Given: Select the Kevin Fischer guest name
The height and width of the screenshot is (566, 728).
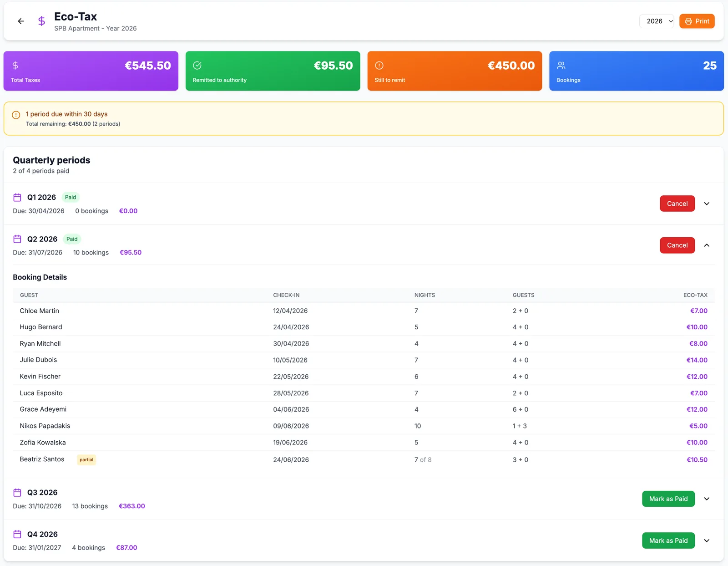Looking at the screenshot, I should pos(40,377).
